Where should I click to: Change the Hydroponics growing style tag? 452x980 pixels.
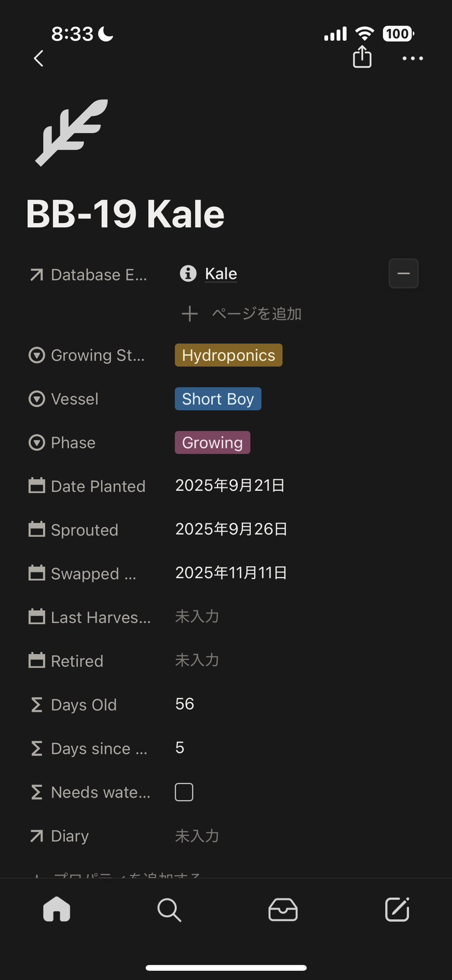[x=228, y=355]
